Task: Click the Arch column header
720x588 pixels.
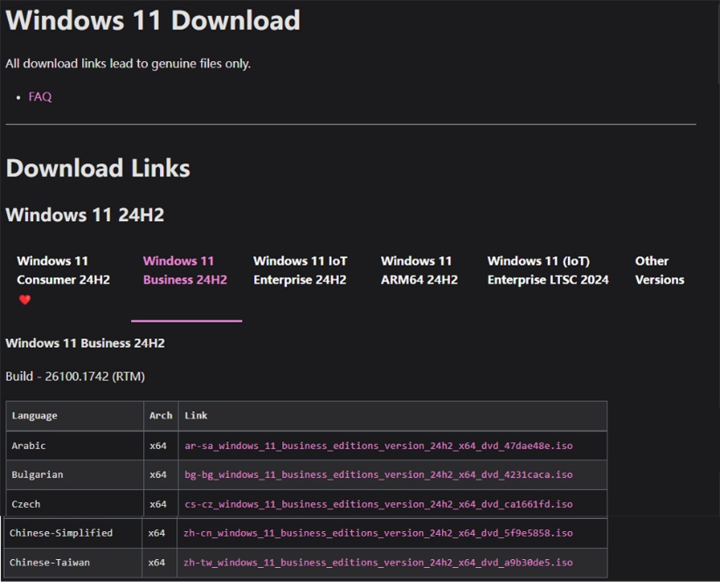Action: click(x=161, y=415)
